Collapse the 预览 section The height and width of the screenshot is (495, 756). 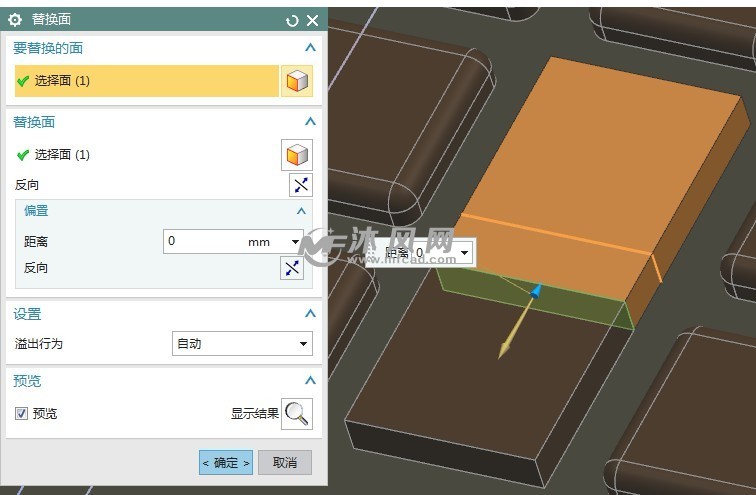[310, 381]
